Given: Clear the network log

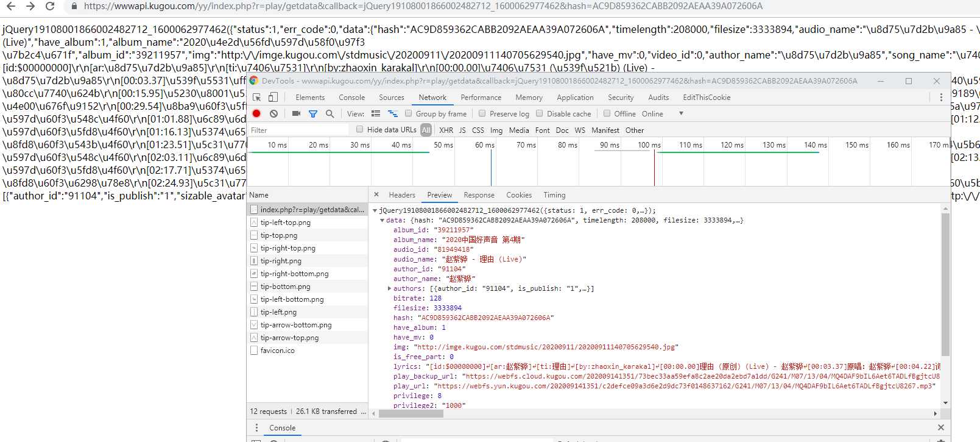Looking at the screenshot, I should pos(274,113).
